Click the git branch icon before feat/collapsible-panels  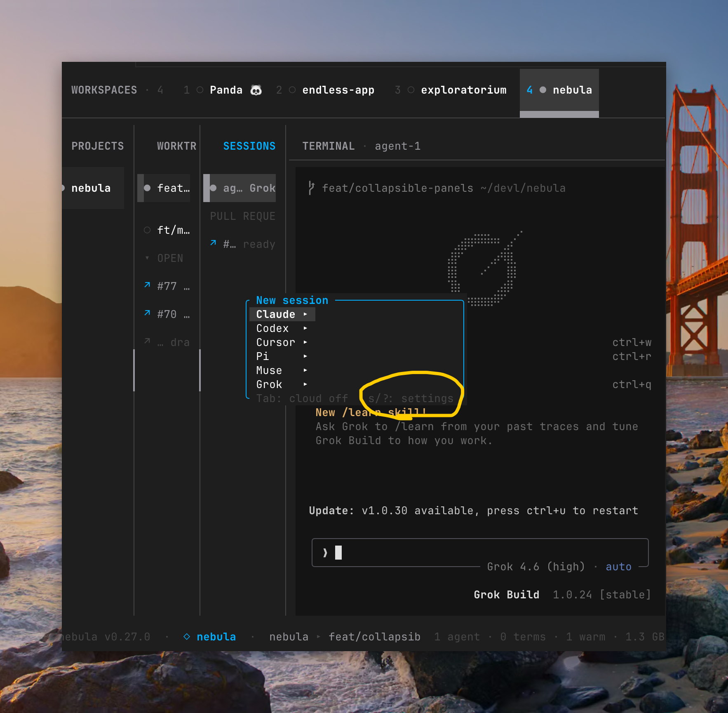[x=312, y=188]
